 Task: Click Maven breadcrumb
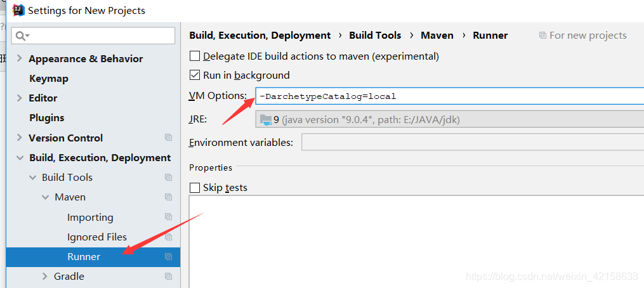437,36
